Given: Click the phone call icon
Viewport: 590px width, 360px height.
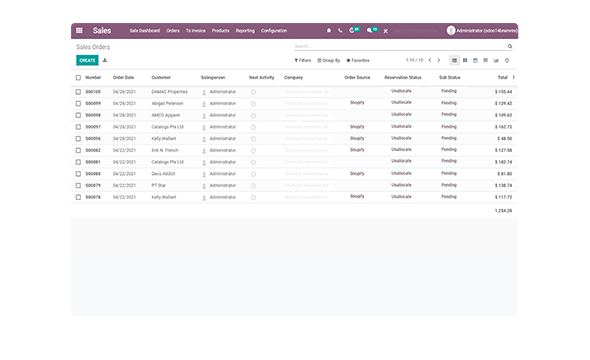Looking at the screenshot, I should [340, 30].
